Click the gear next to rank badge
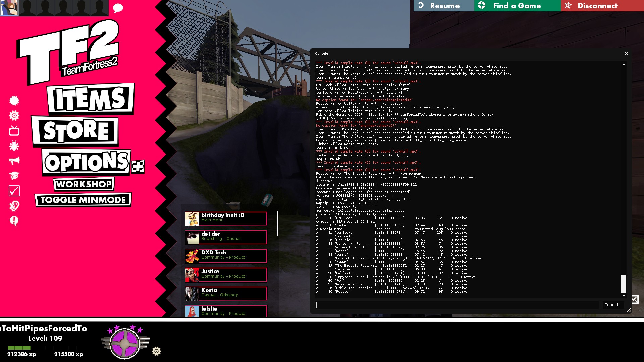The image size is (644, 362). coord(156,351)
